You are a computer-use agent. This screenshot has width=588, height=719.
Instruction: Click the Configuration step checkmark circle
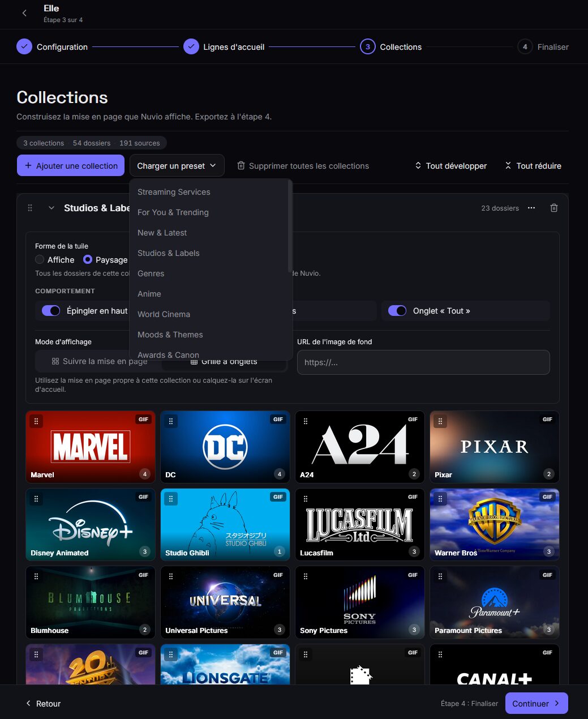pyautogui.click(x=24, y=46)
